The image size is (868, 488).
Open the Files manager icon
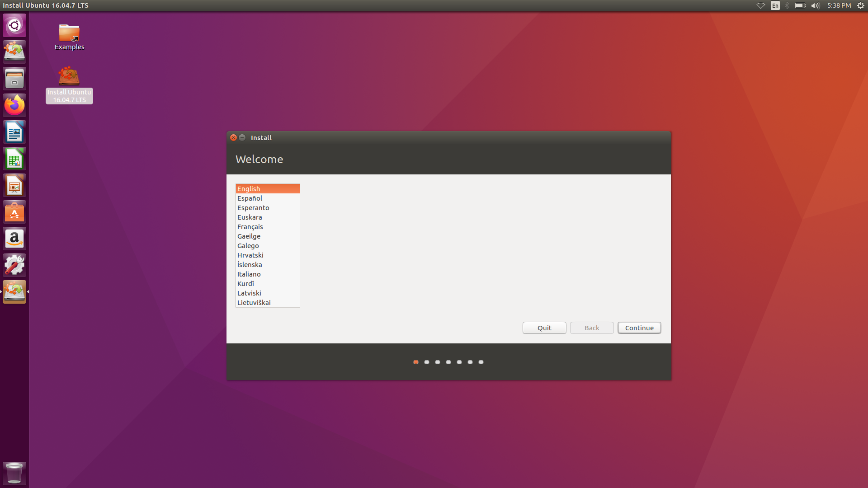pos(14,79)
